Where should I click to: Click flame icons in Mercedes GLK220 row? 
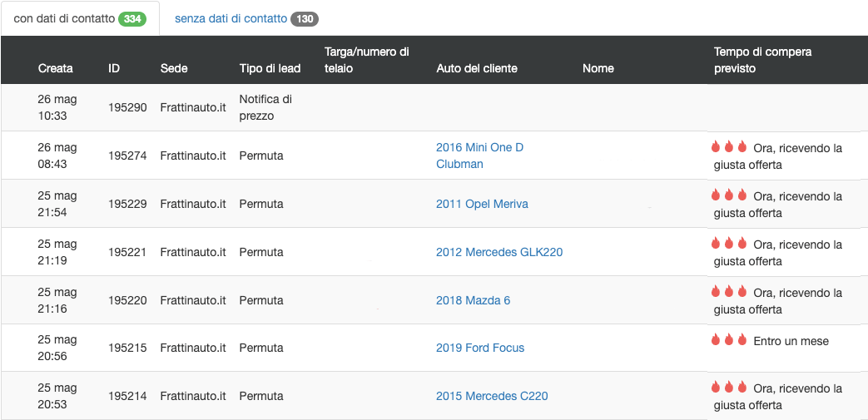point(729,244)
